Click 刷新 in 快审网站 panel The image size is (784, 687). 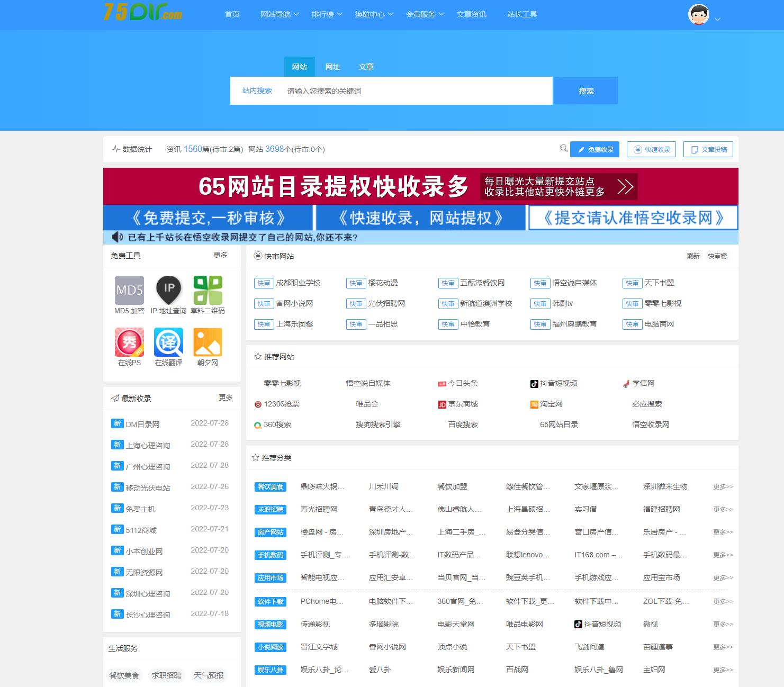click(693, 256)
